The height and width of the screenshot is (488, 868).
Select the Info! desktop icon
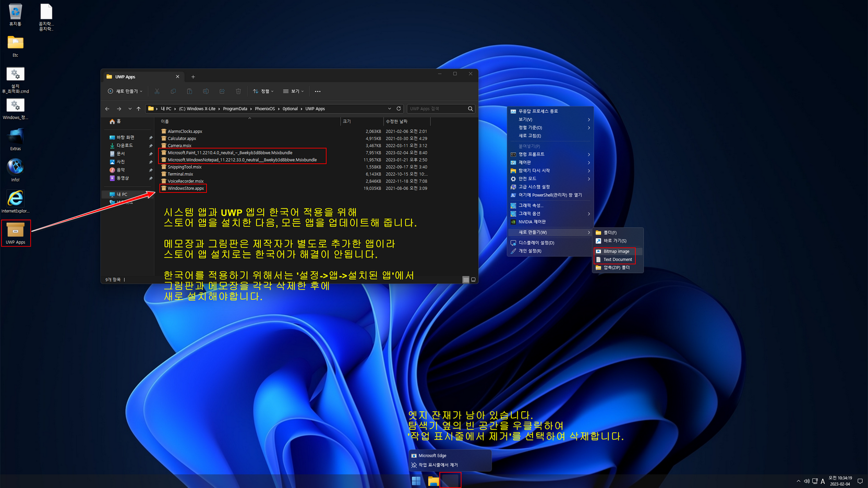[15, 170]
